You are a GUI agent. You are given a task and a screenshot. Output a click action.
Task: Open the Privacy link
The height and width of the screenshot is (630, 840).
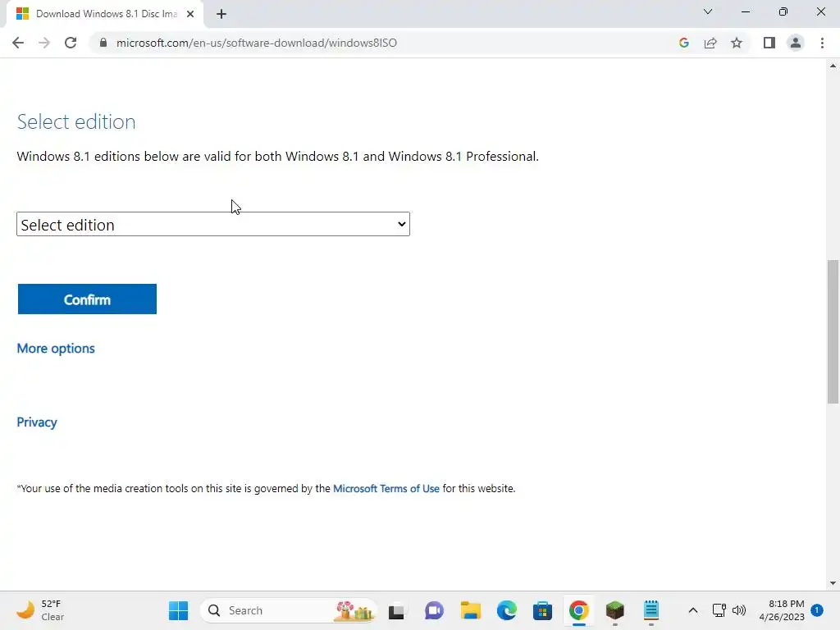36,422
